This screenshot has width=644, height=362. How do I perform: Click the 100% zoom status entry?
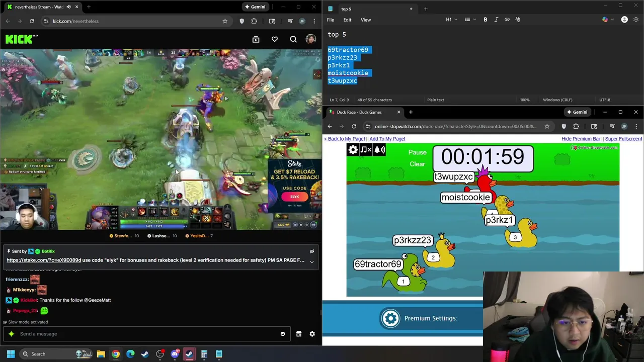pyautogui.click(x=525, y=100)
